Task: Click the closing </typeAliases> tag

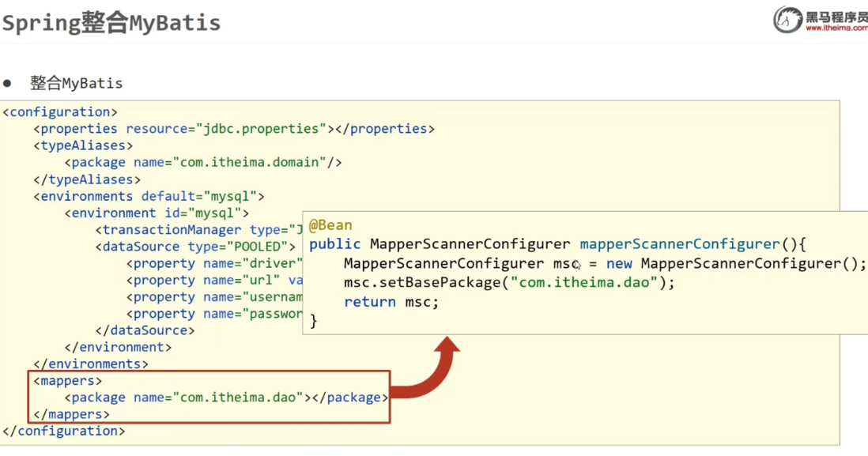Action: click(x=87, y=179)
